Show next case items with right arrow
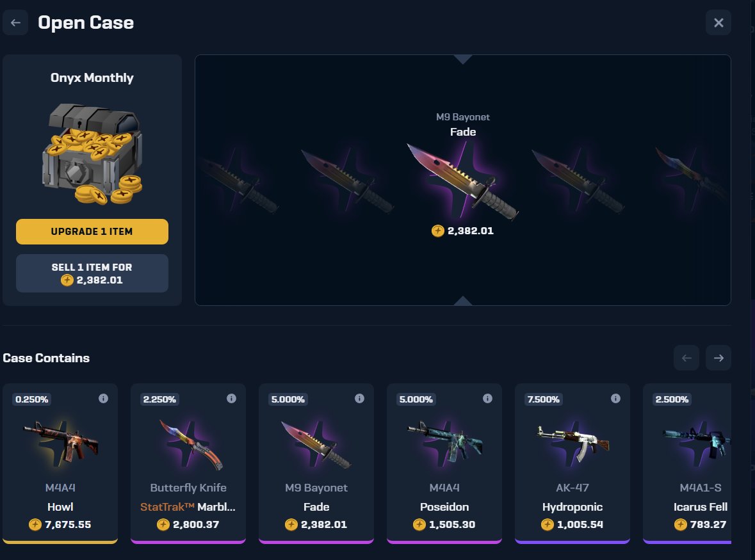 (718, 358)
